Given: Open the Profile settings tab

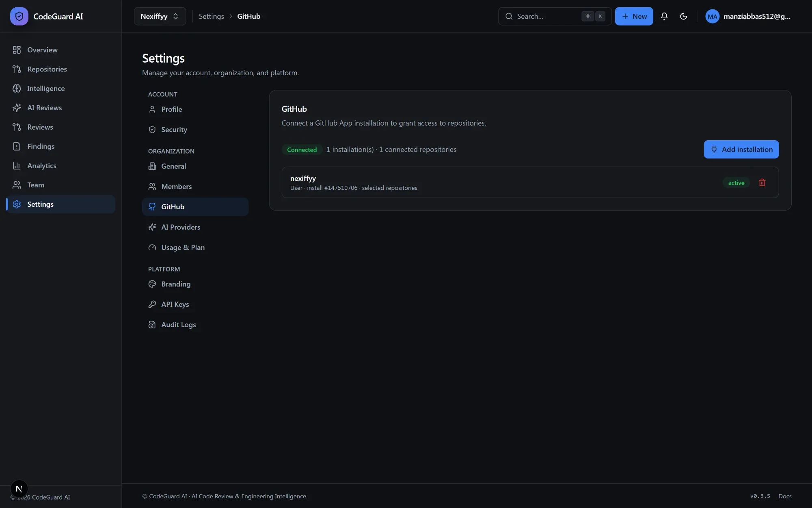Looking at the screenshot, I should click(195, 109).
